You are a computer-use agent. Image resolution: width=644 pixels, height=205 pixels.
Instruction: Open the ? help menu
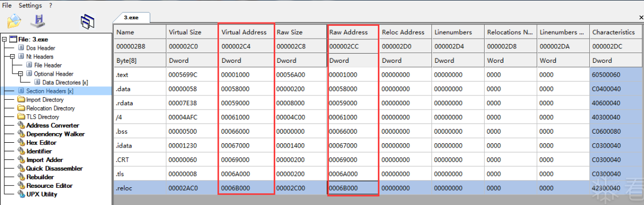click(50, 5)
